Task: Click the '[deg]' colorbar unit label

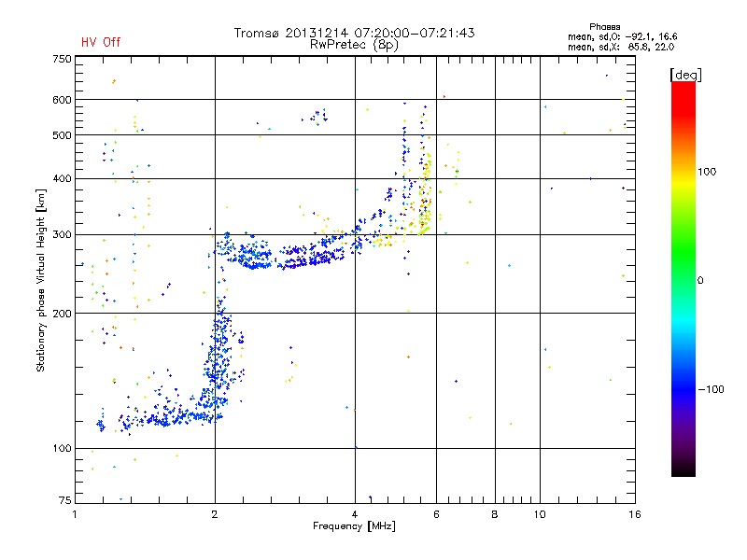Action: [685, 76]
